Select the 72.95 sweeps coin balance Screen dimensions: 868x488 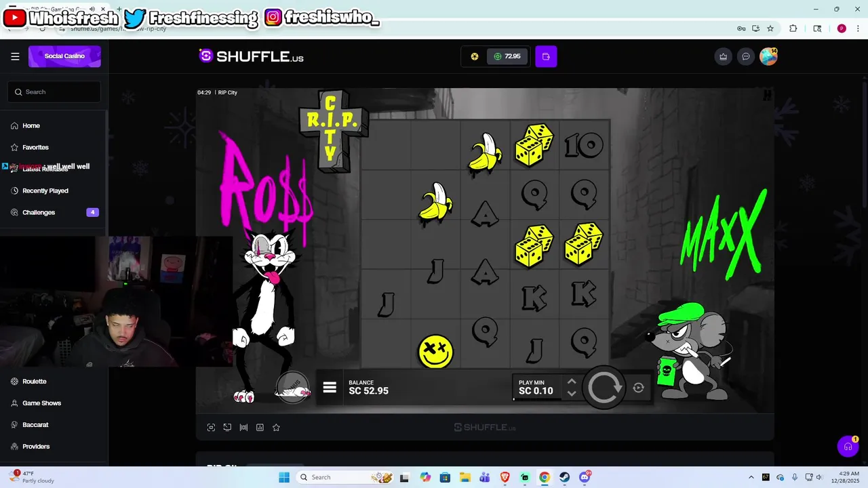coord(507,56)
